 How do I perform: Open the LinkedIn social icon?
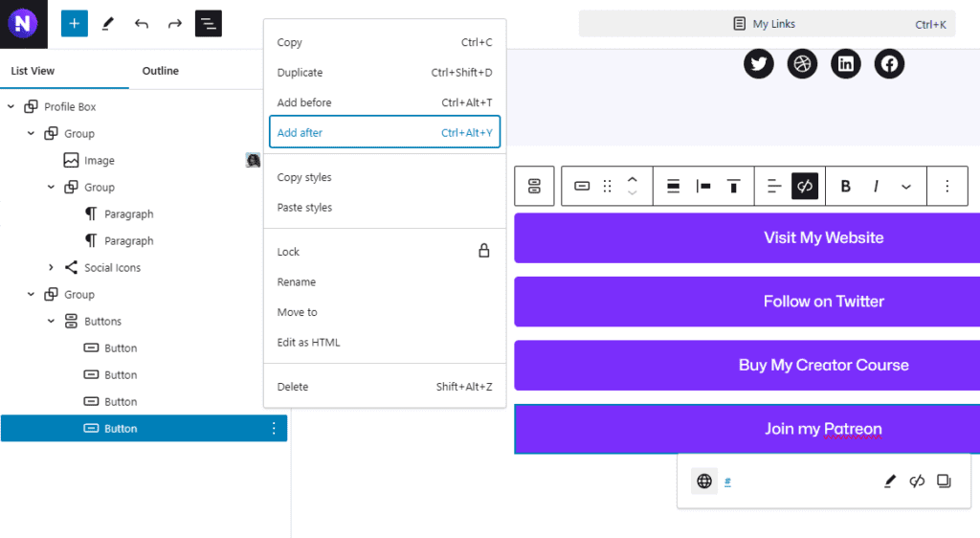click(846, 64)
